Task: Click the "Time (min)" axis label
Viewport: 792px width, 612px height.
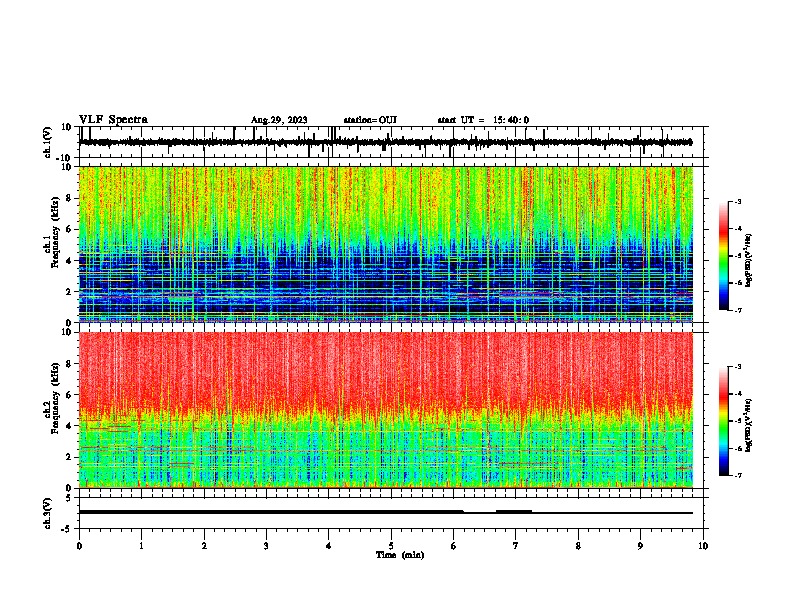Action: click(x=400, y=555)
